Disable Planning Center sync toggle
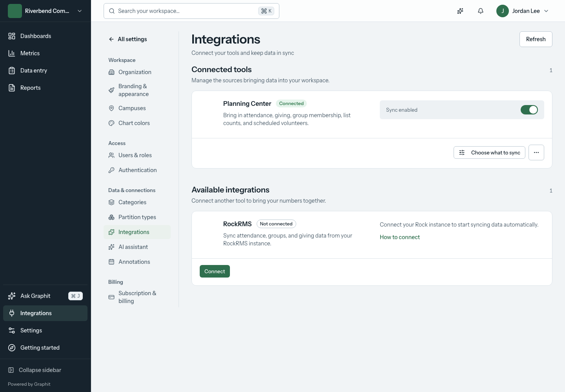The image size is (565, 392). point(529,110)
